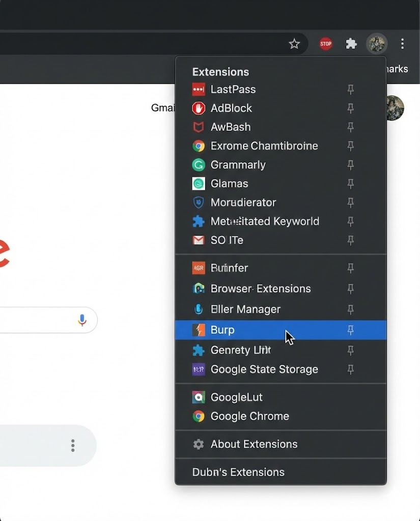This screenshot has height=521, width=420.
Task: Click the microphone voice search icon
Action: click(x=82, y=320)
